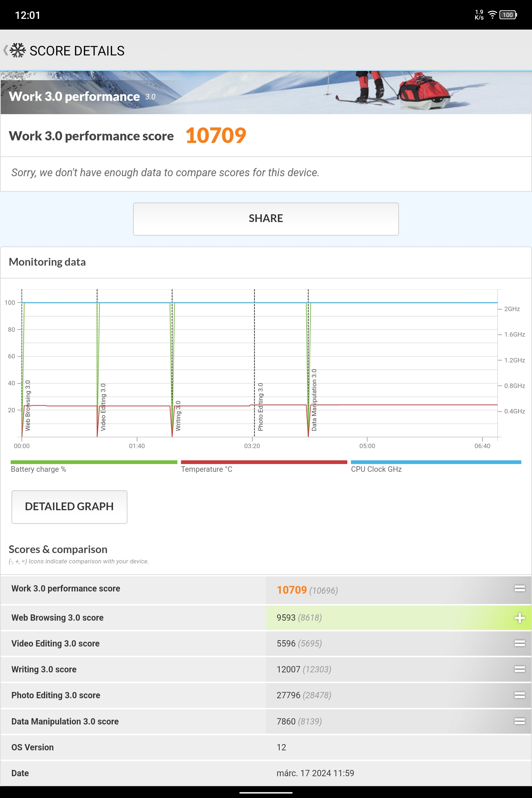The height and width of the screenshot is (798, 532).
Task: Tap the 12007 Writing score value
Action: pos(289,669)
